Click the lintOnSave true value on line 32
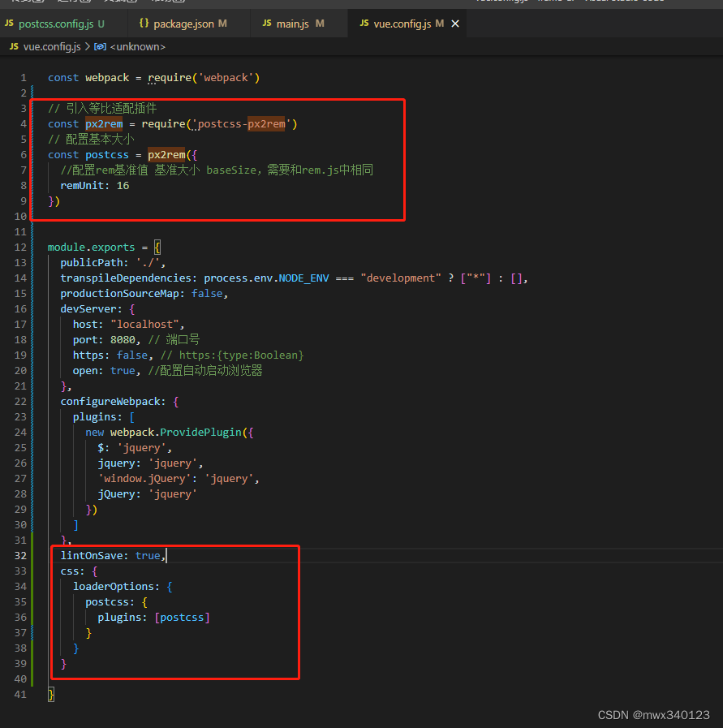 148,555
